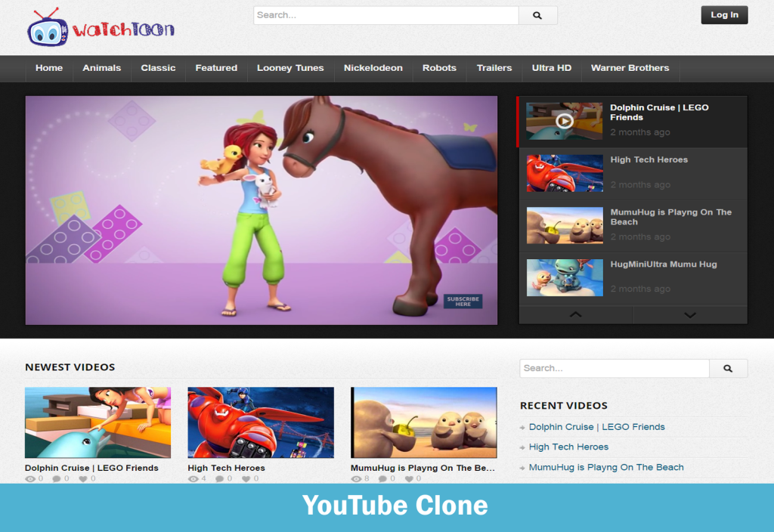Click the views eye icon under Dolphin Cruise
The image size is (774, 532).
[x=30, y=478]
